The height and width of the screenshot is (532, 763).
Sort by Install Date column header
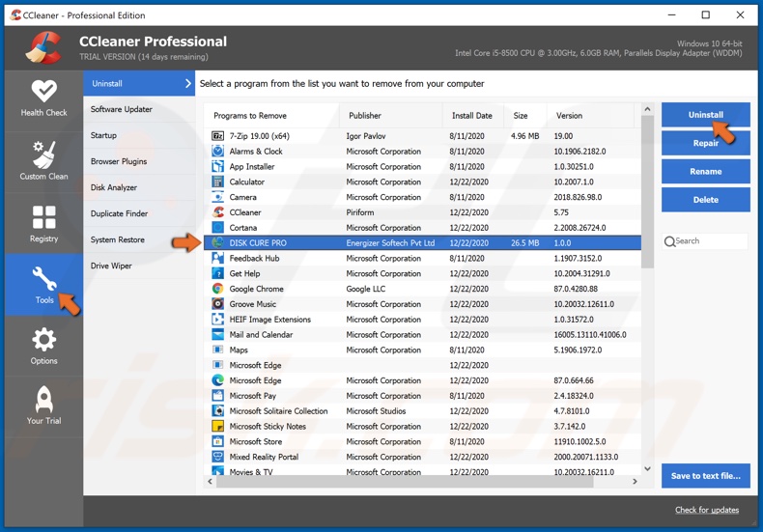(x=472, y=116)
